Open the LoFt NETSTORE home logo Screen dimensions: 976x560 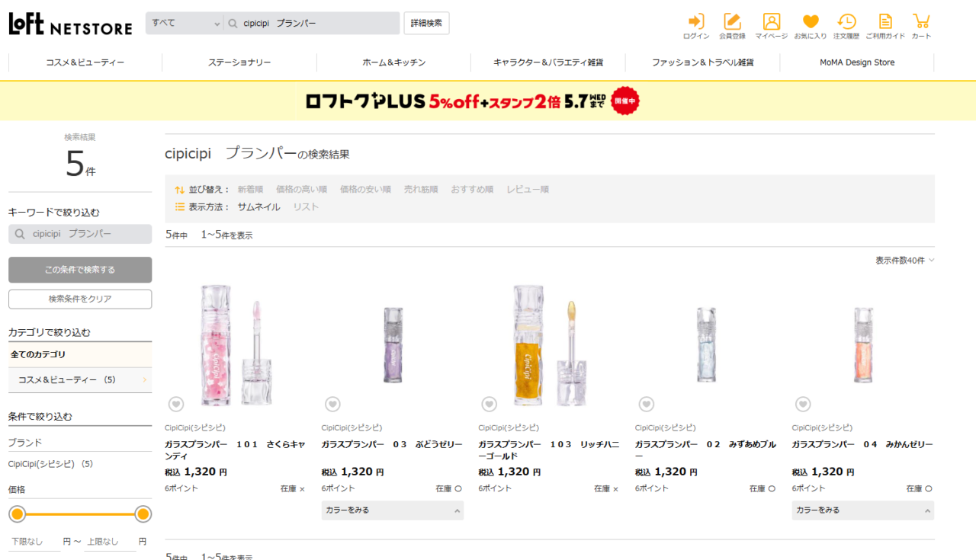(71, 24)
